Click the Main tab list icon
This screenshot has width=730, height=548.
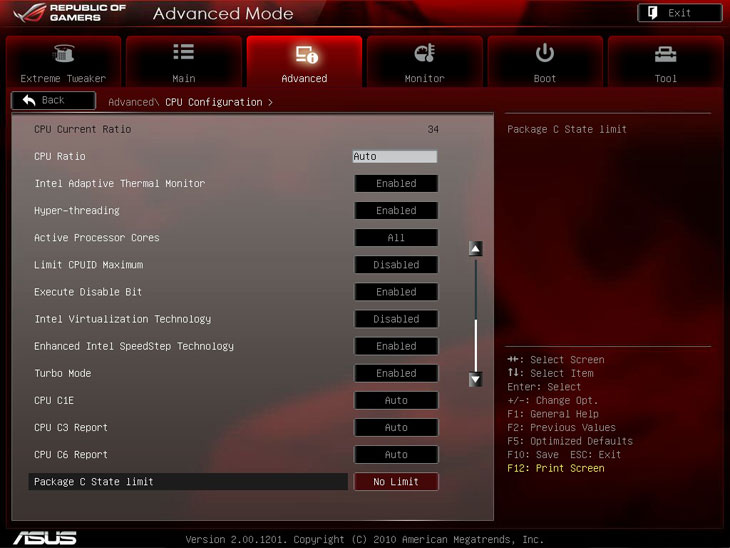[183, 54]
